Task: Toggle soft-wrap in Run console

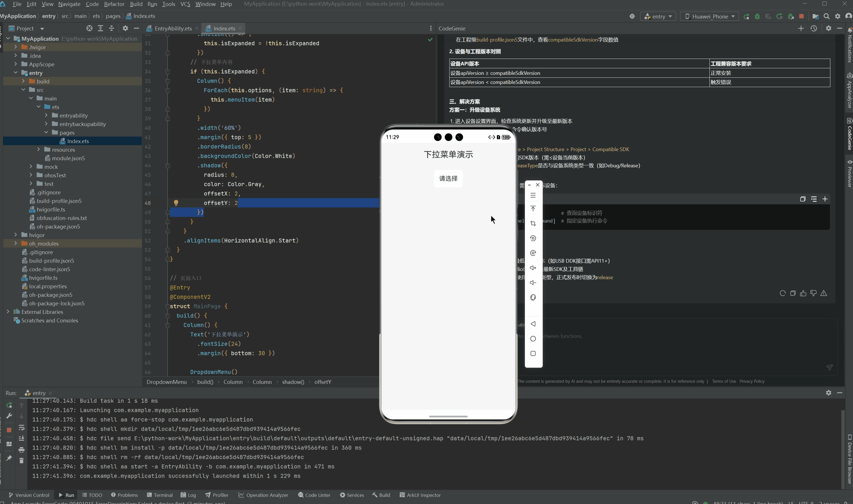Action: tap(21, 428)
